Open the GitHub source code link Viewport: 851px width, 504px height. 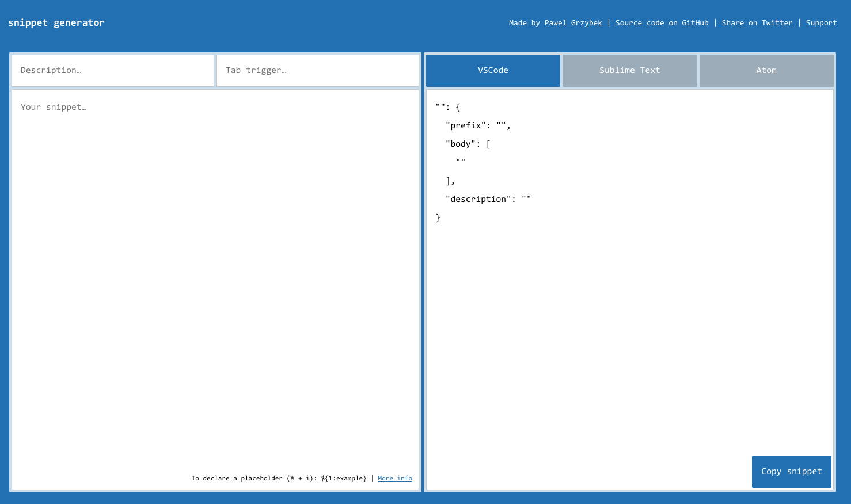[x=695, y=23]
